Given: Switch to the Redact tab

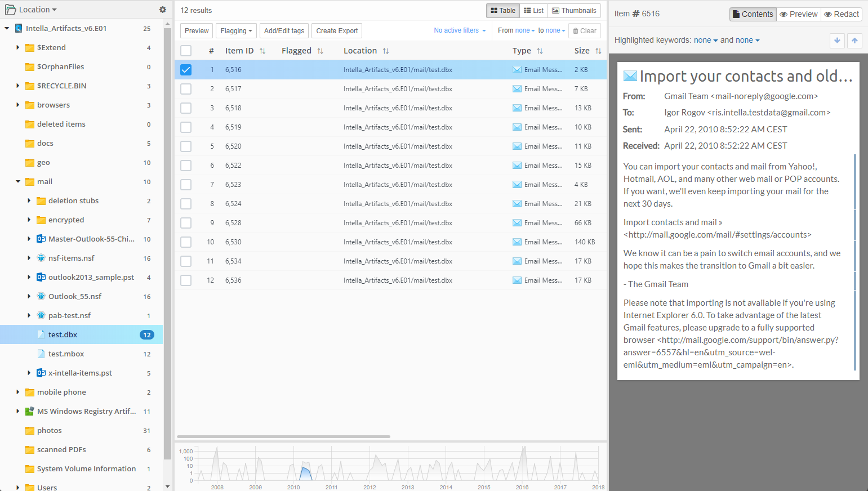Looking at the screenshot, I should pos(842,14).
